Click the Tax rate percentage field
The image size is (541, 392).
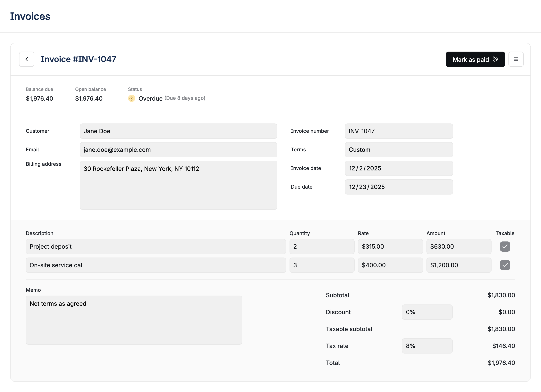tap(427, 346)
